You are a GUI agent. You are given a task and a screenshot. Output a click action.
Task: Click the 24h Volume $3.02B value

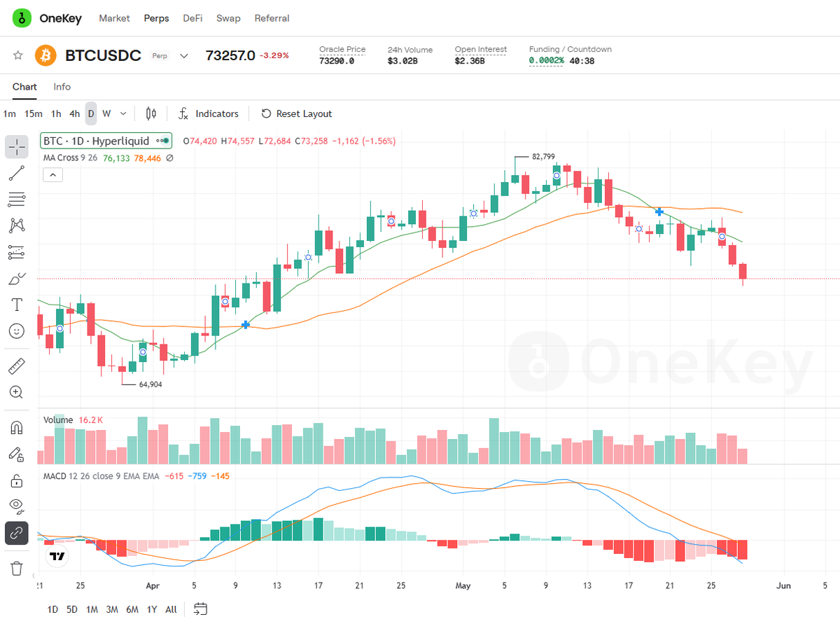tap(402, 61)
